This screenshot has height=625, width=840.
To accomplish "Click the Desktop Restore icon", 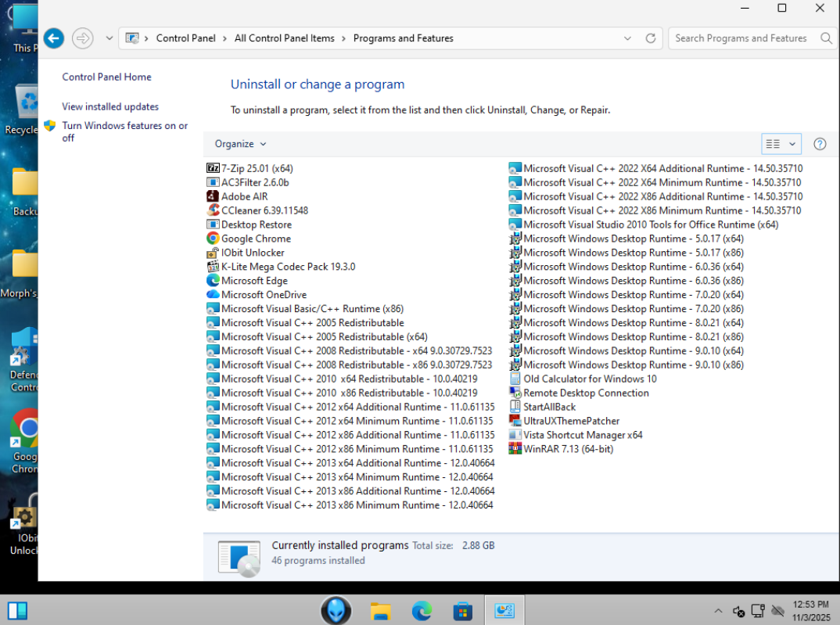I will coord(213,224).
